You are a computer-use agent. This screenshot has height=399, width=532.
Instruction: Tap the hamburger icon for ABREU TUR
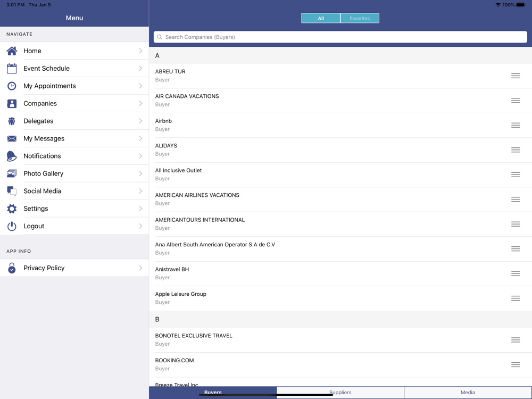coord(516,76)
